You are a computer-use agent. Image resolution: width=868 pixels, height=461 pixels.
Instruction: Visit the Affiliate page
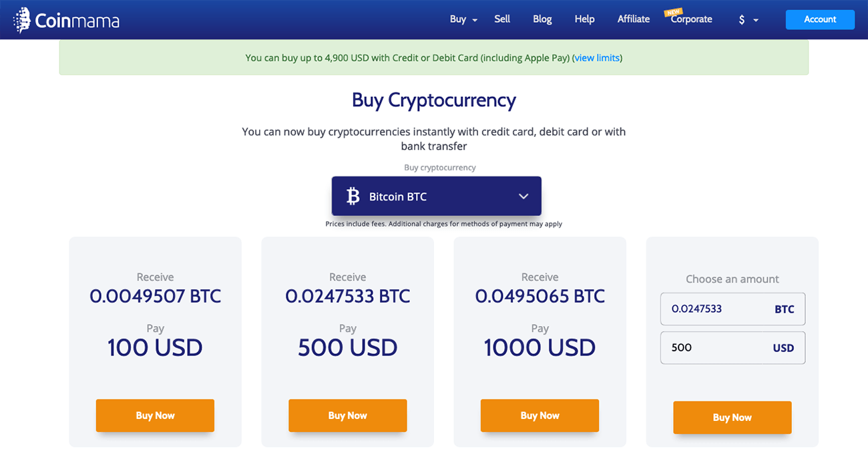click(633, 19)
